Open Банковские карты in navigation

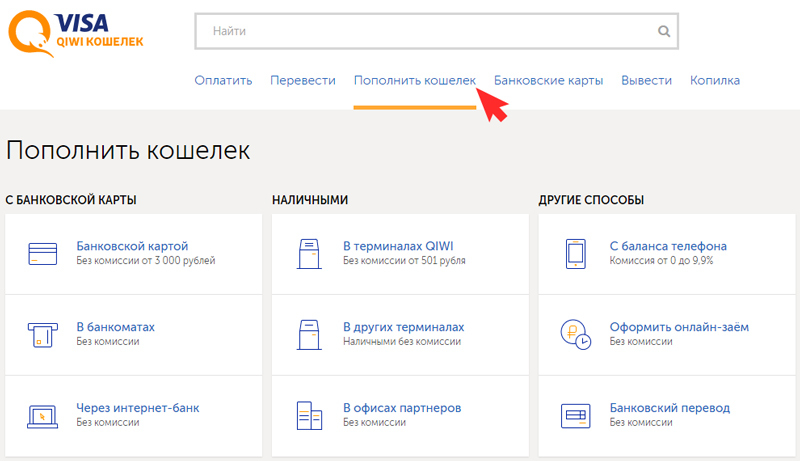(548, 80)
